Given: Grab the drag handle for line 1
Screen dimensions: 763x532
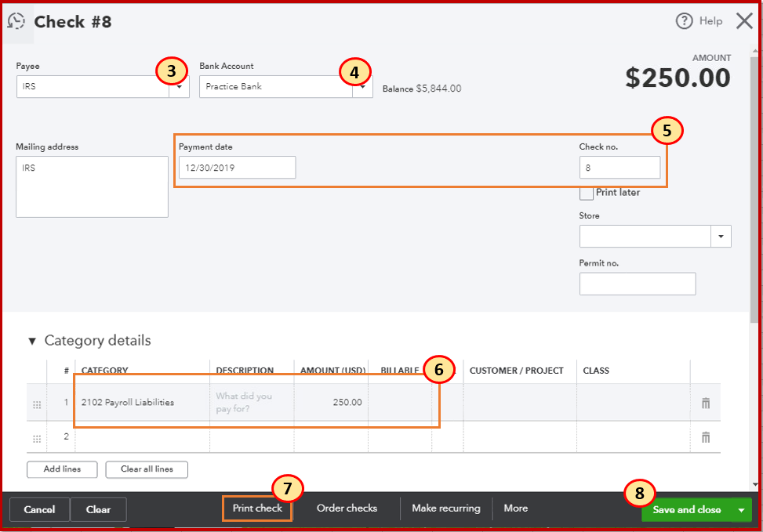Looking at the screenshot, I should [x=37, y=404].
